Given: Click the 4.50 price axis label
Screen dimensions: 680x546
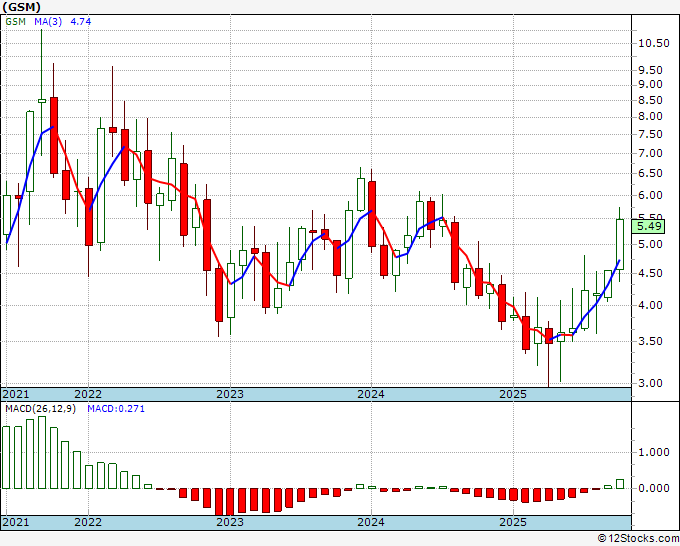Looking at the screenshot, I should [651, 273].
